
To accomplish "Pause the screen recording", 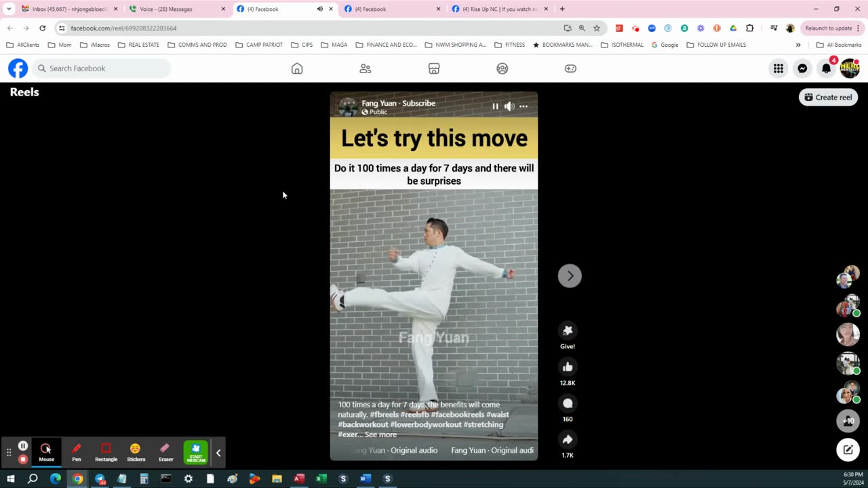I will [22, 446].
